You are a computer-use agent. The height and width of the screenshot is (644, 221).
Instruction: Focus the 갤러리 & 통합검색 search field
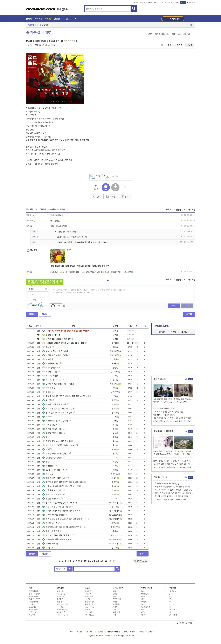[x=108, y=9]
